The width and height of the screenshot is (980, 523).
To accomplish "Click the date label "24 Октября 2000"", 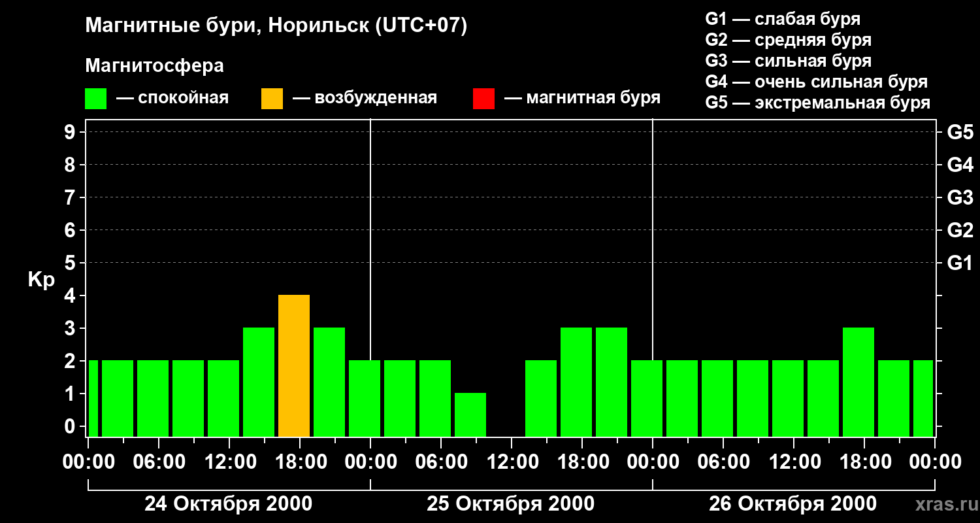I will [x=228, y=504].
